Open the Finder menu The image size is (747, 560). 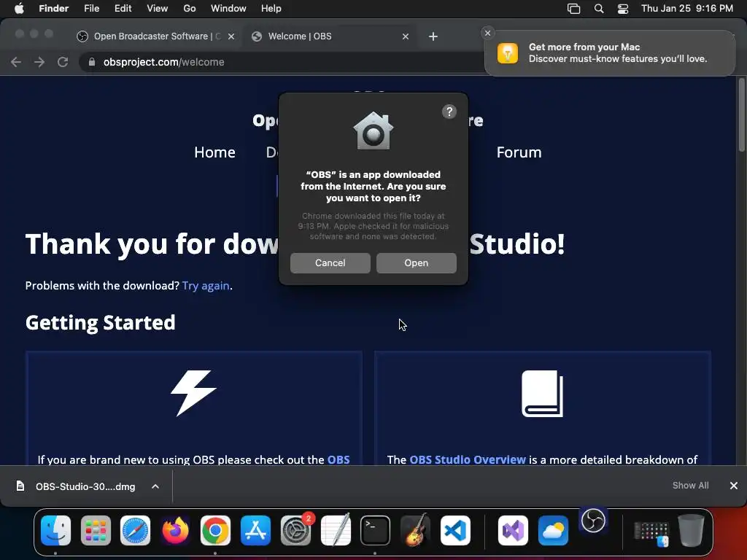point(53,9)
